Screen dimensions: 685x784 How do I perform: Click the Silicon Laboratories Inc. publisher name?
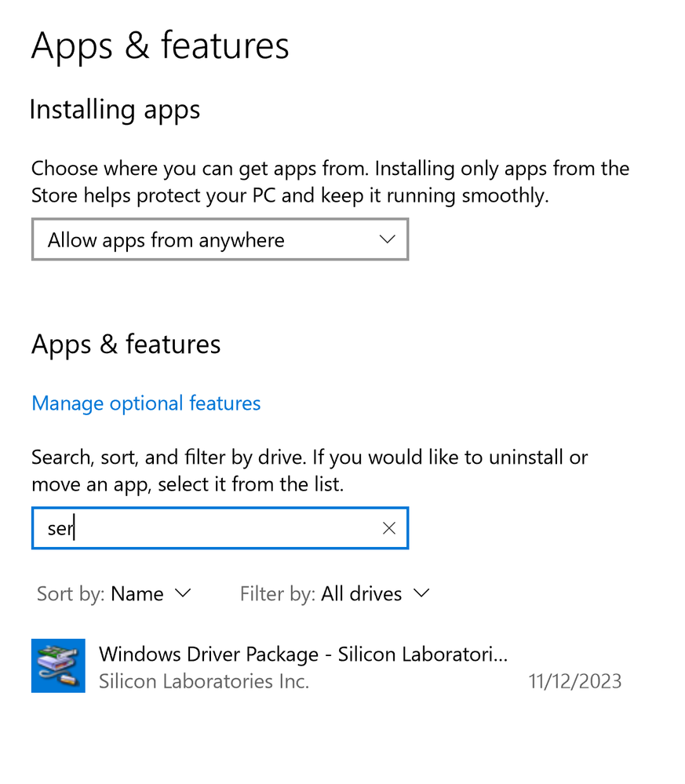coord(204,681)
